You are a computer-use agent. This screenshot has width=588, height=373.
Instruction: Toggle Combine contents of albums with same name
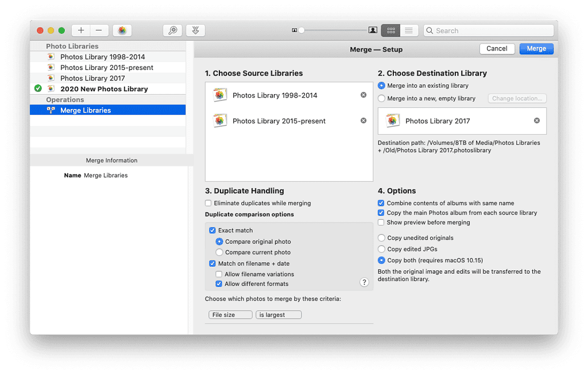381,203
